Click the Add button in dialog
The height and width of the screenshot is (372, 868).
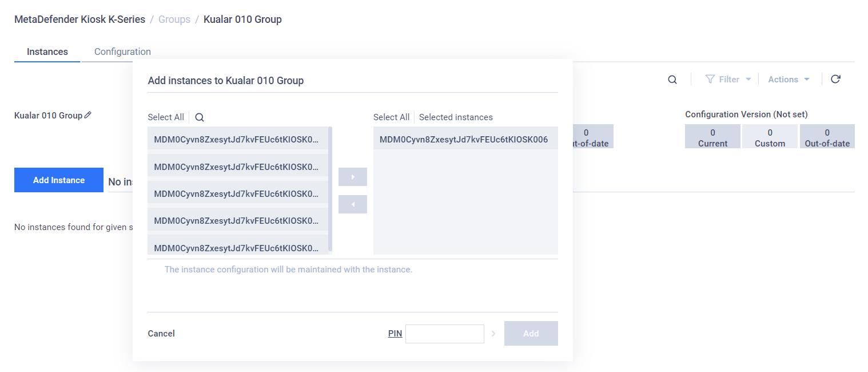[531, 334]
